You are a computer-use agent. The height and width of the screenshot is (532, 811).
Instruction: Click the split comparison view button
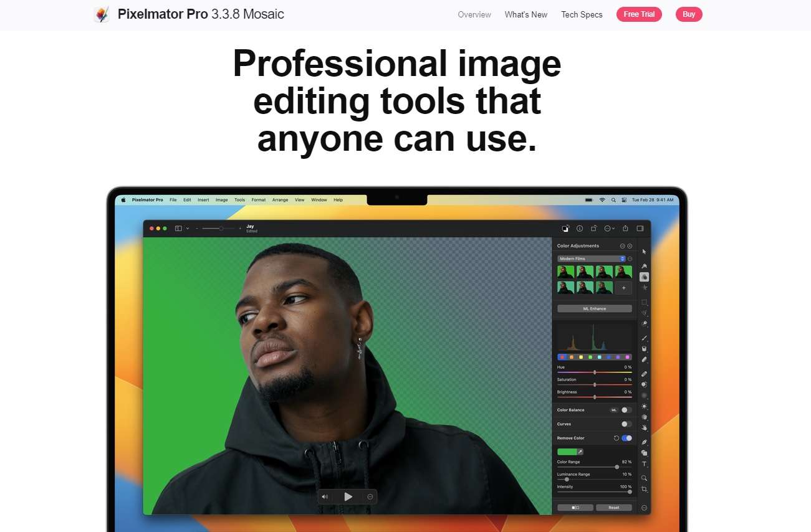coord(575,508)
